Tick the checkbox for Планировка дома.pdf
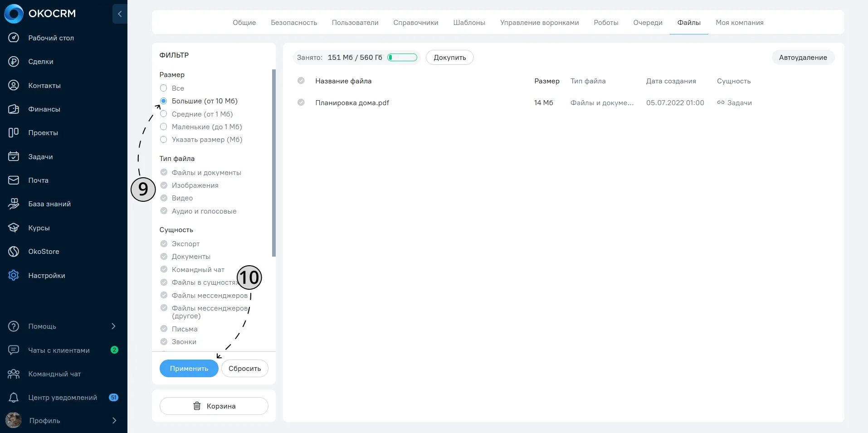This screenshot has height=433, width=868. coord(301,102)
